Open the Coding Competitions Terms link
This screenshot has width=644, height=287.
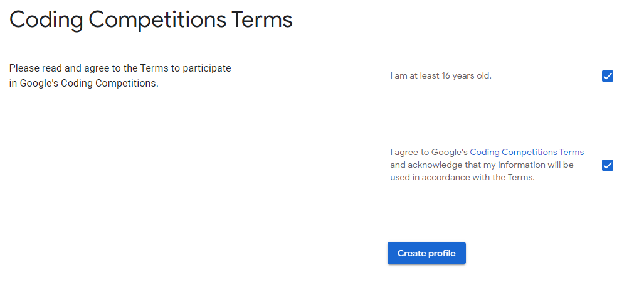(x=526, y=152)
